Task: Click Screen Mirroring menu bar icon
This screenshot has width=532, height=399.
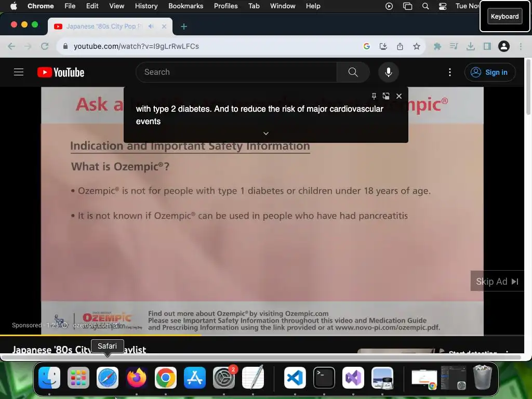Action: [x=407, y=6]
